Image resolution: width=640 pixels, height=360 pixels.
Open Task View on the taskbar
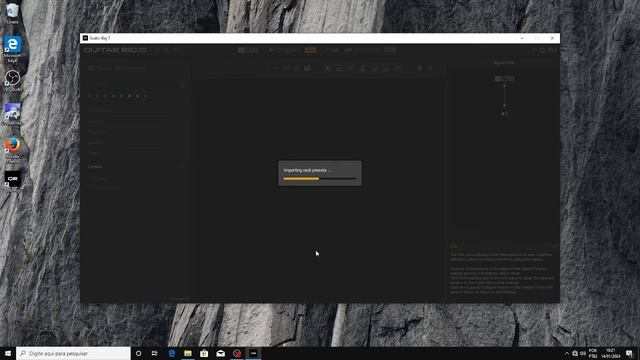click(155, 353)
